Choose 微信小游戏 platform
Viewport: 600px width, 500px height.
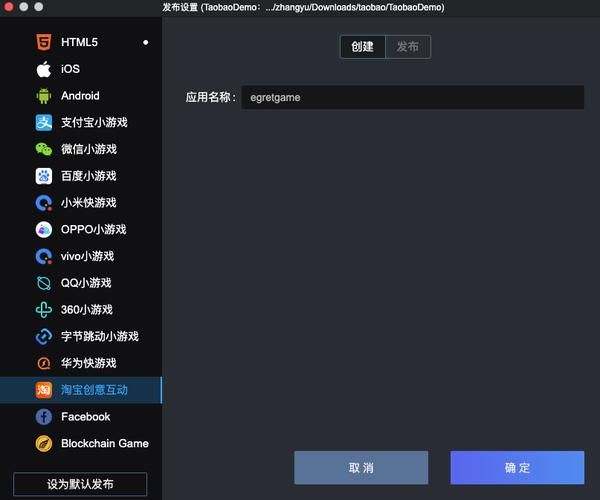pyautogui.click(x=89, y=149)
